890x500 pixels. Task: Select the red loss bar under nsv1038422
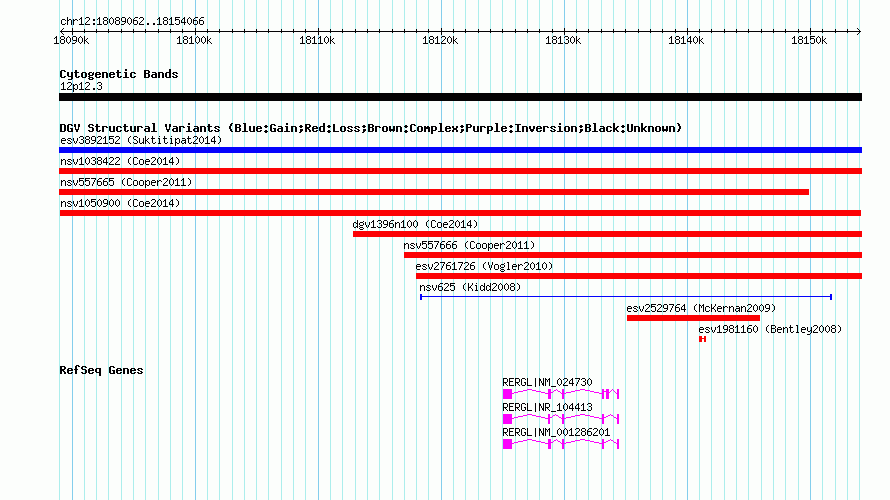[460, 171]
